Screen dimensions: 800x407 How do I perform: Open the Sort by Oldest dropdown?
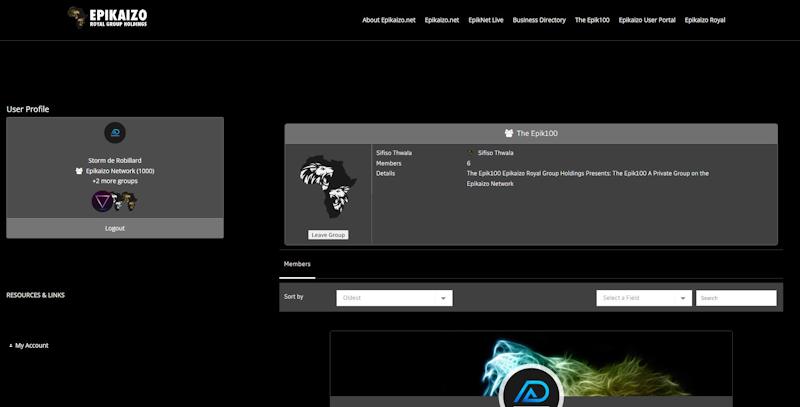coord(394,298)
